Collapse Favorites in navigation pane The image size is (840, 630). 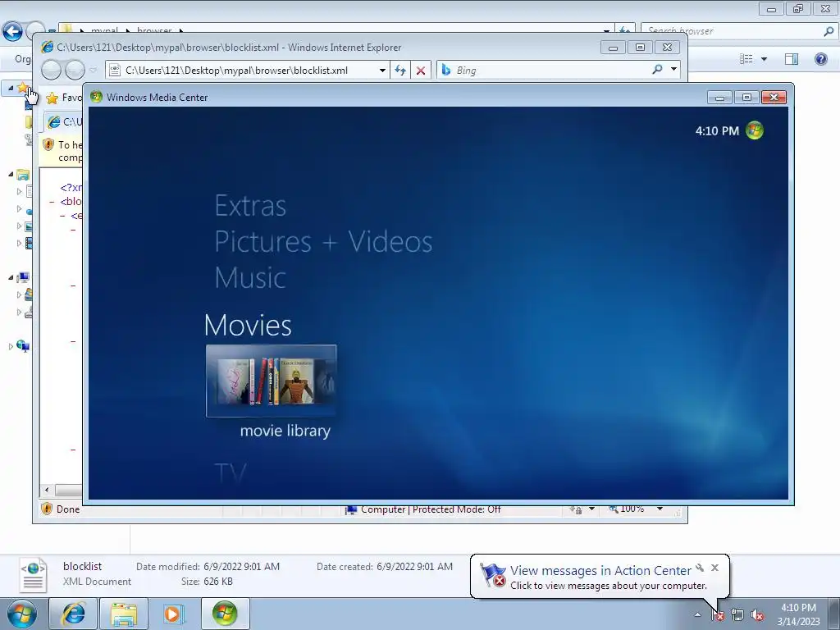tap(11, 88)
